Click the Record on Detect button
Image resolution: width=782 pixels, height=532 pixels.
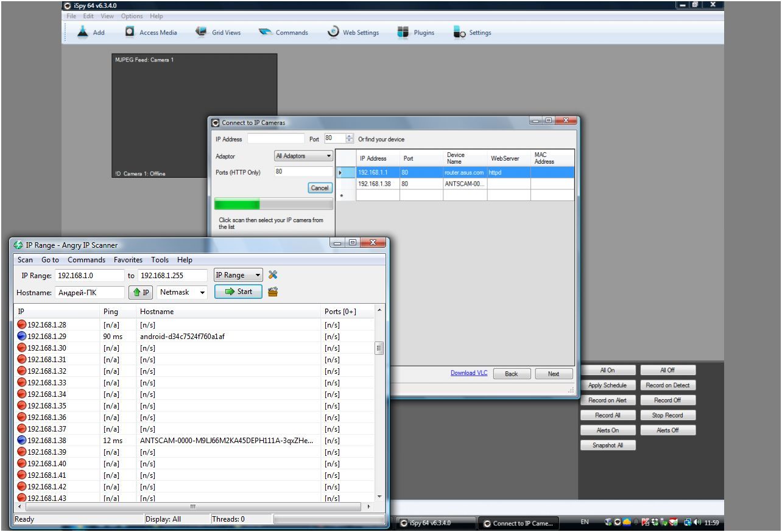[668, 385]
